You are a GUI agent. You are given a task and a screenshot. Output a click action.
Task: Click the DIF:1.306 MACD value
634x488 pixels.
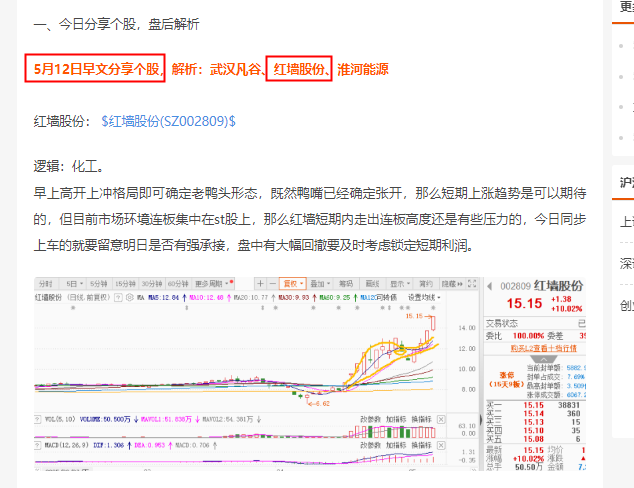(108, 445)
